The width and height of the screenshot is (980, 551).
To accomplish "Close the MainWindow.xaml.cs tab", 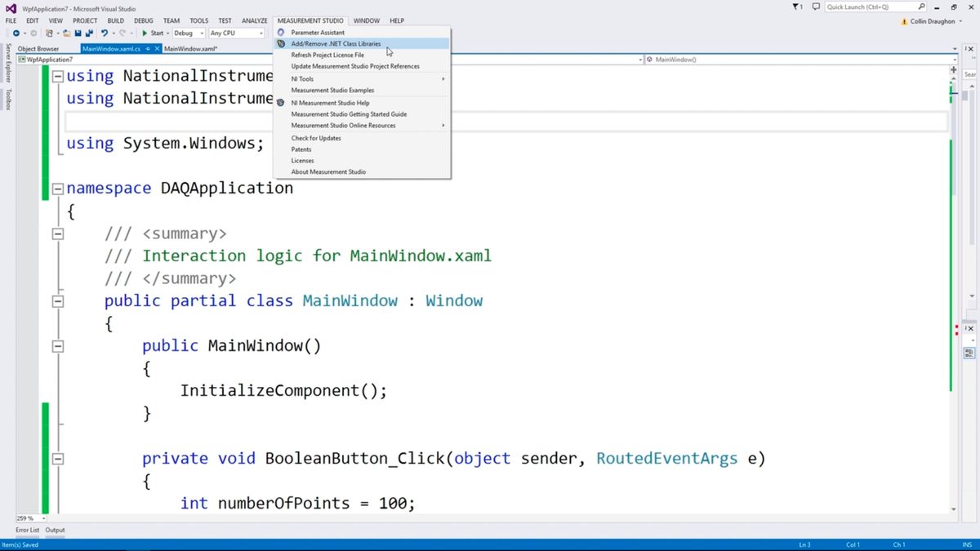I will click(x=157, y=49).
